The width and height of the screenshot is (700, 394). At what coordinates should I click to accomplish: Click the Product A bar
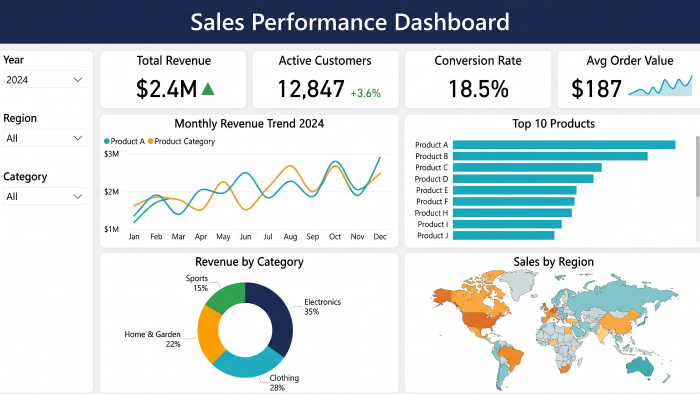(564, 145)
